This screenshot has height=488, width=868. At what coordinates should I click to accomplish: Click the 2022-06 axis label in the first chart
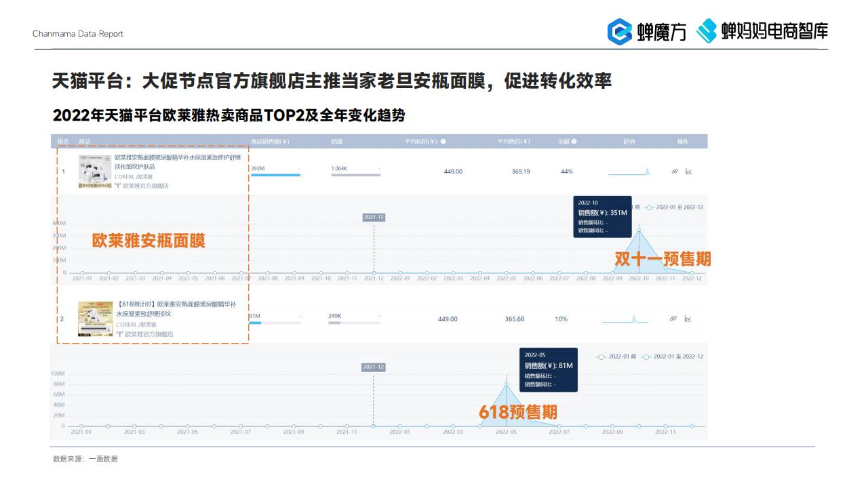point(533,279)
